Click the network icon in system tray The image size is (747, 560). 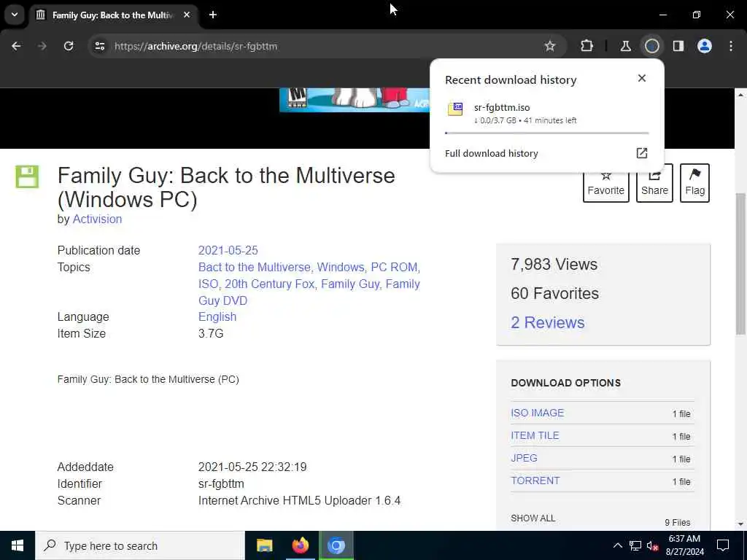coord(635,545)
